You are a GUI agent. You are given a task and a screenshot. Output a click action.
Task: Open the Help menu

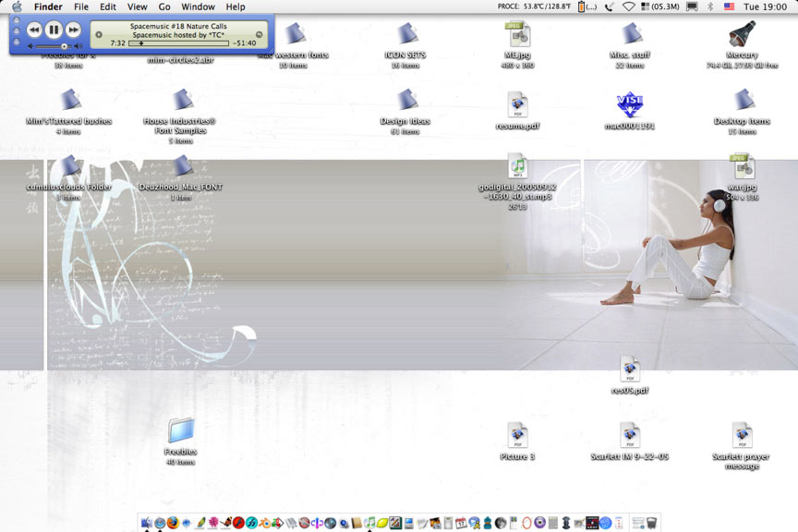click(x=236, y=6)
